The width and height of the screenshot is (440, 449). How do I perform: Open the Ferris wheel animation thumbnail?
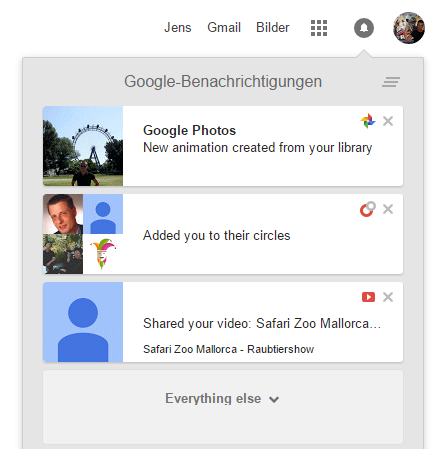click(x=83, y=146)
